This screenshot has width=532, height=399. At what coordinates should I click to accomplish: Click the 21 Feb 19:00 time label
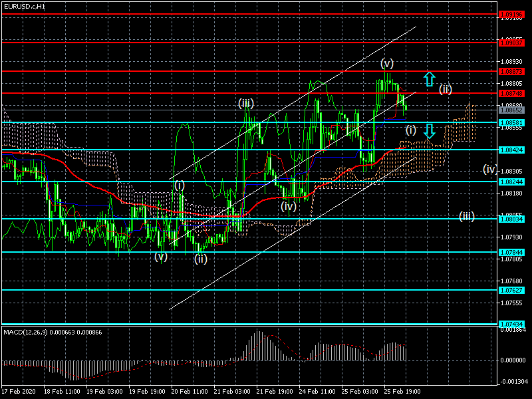click(x=275, y=391)
